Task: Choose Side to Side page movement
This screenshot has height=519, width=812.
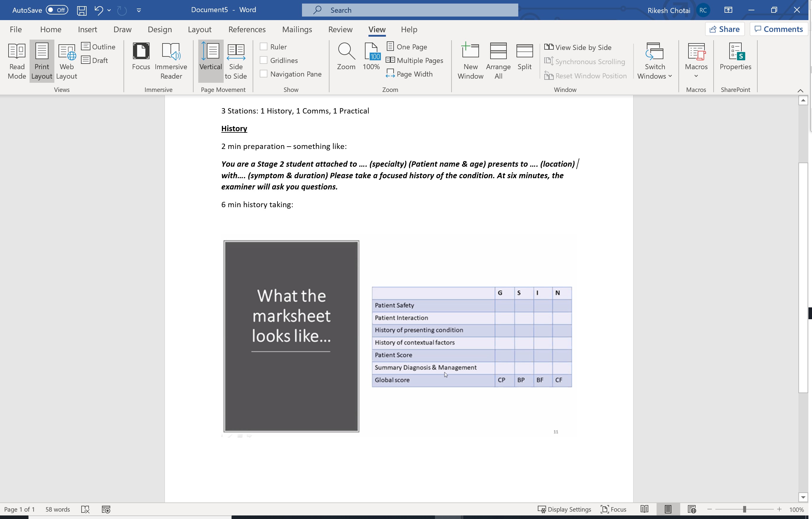Action: [236, 61]
